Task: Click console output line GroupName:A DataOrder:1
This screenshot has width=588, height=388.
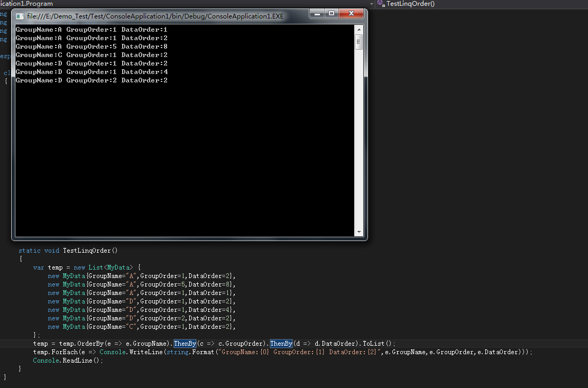Action: (x=91, y=30)
